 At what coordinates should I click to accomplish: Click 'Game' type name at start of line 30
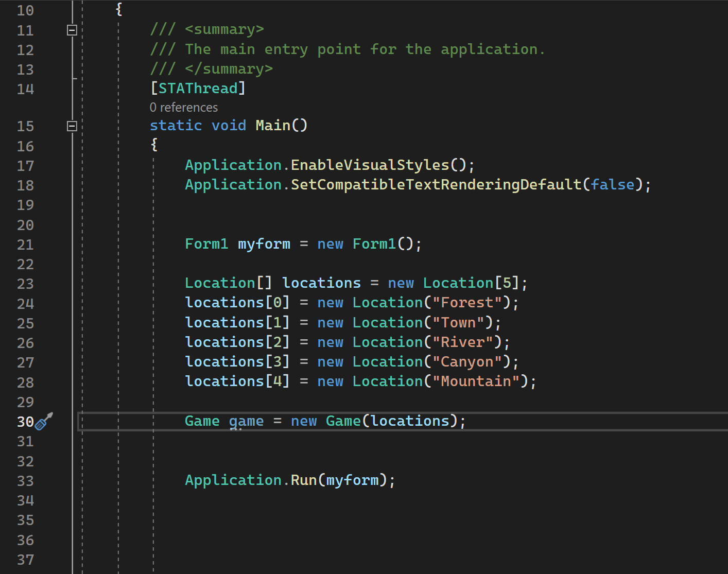click(x=202, y=421)
